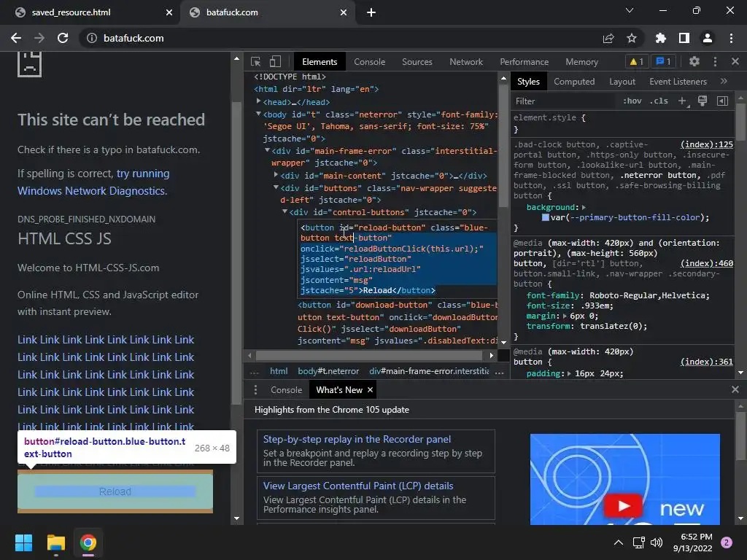The image size is (747, 560).
Task: Click the primary-button-fill-color swatch
Action: 546,217
